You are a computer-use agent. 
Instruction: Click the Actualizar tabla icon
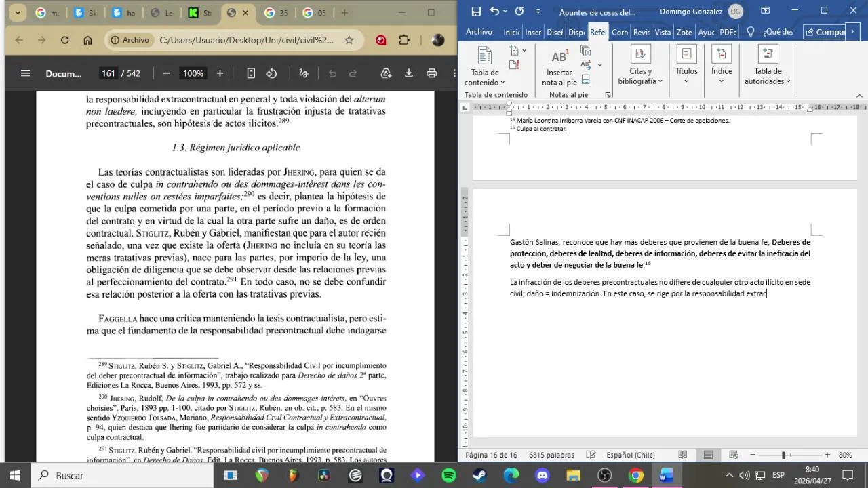(514, 65)
